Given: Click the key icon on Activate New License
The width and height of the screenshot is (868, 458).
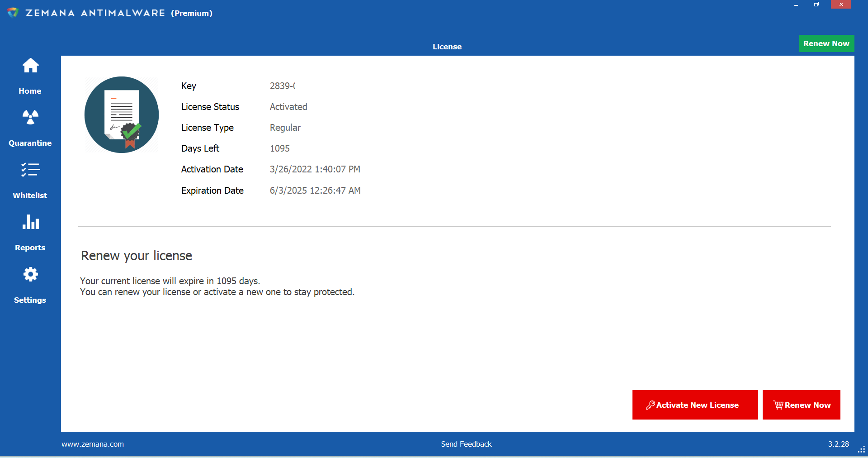Looking at the screenshot, I should coord(651,405).
